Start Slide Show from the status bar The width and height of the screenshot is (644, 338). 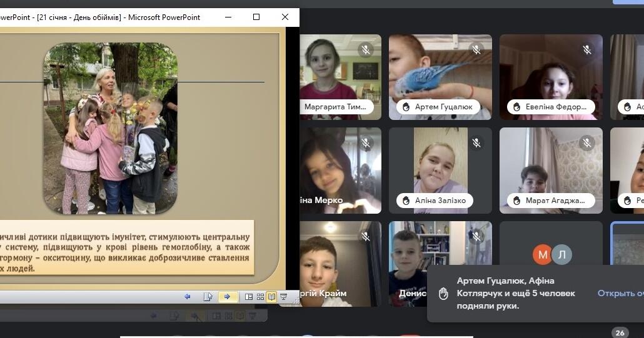(283, 297)
